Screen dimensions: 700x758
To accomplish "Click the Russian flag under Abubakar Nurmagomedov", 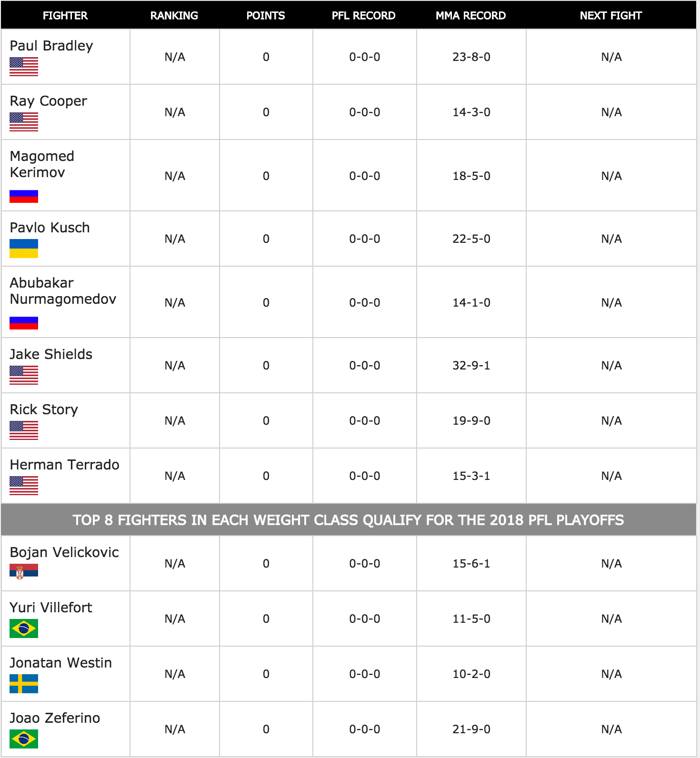I will [x=24, y=323].
